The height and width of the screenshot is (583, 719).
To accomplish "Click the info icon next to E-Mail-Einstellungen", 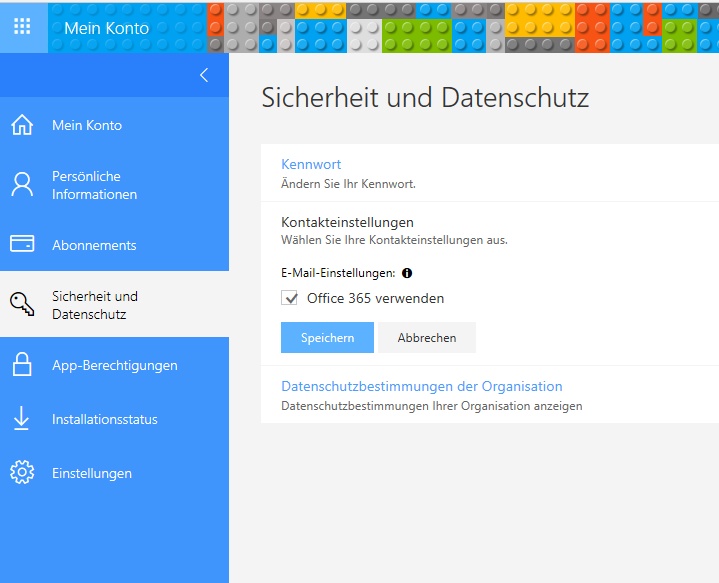I will (407, 273).
